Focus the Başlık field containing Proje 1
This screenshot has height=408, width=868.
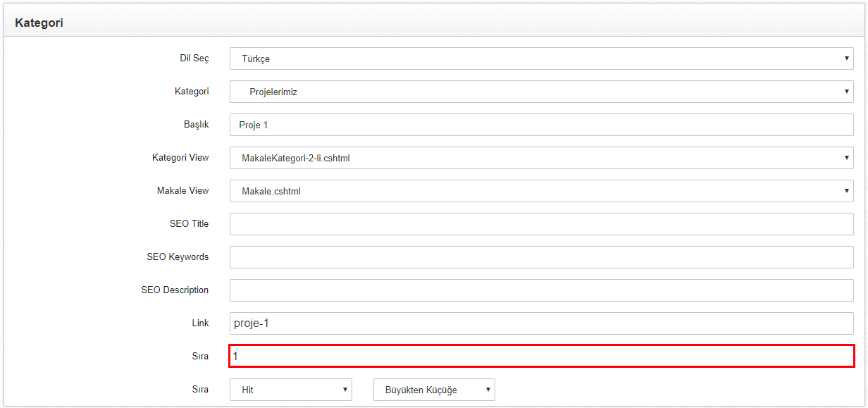click(542, 125)
